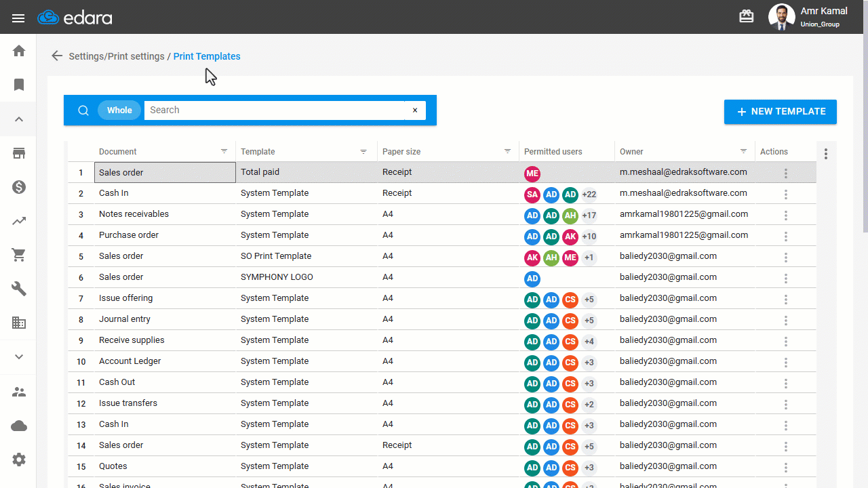Select the Account Ledger document cell

pos(165,361)
